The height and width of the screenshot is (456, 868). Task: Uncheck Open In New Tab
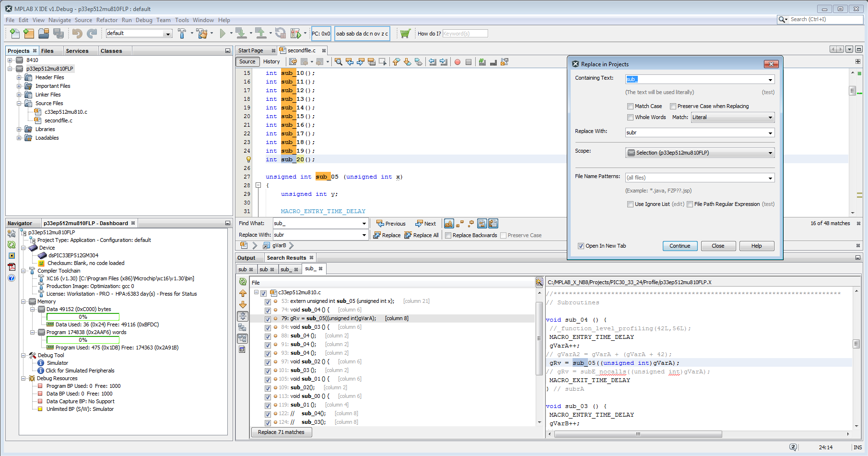pos(581,246)
